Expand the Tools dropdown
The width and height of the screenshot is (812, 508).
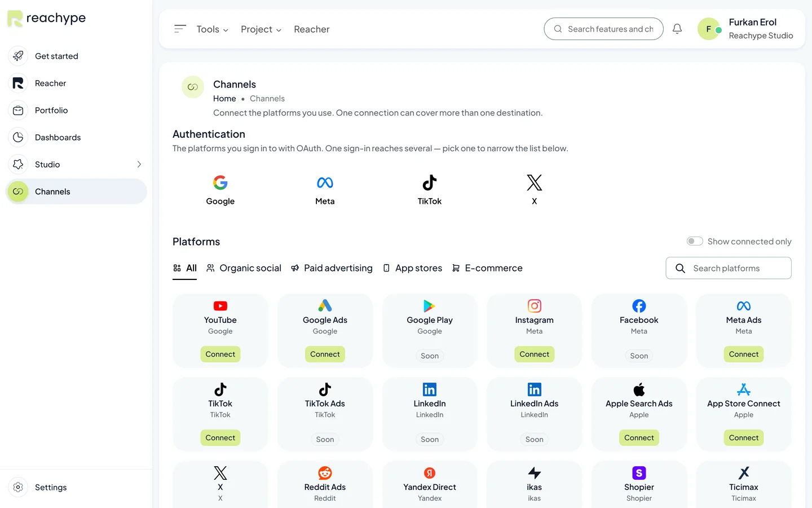point(213,29)
